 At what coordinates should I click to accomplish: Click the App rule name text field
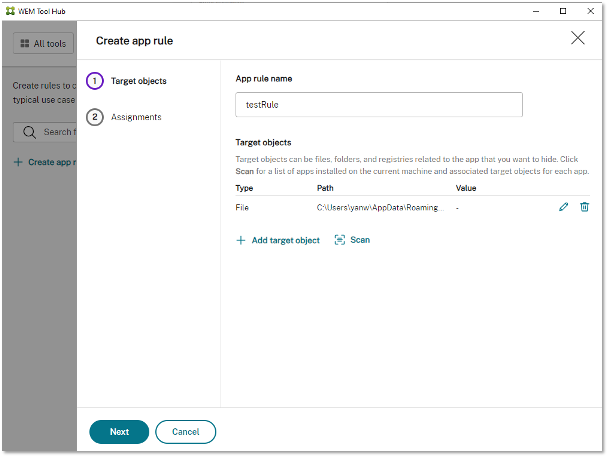tap(378, 105)
